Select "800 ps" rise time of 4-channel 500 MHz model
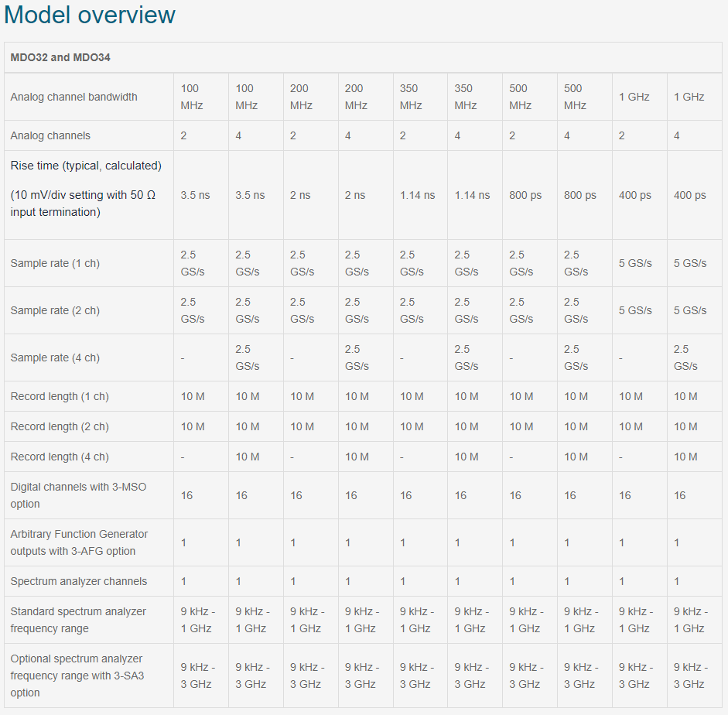 [580, 195]
